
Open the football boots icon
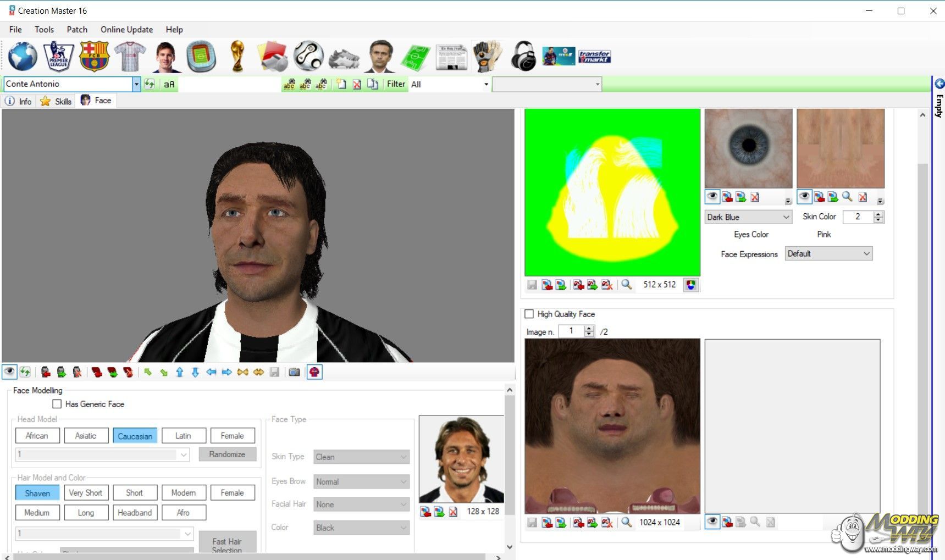click(x=344, y=58)
